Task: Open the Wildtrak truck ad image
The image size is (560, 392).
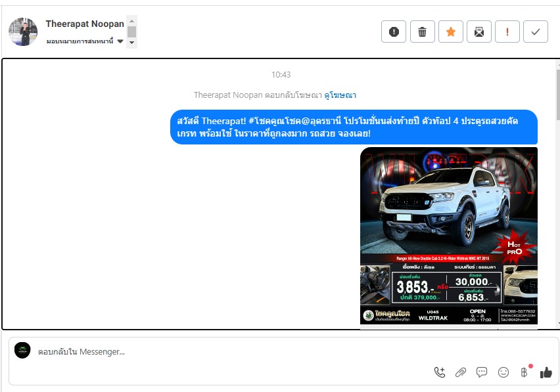Action: tap(448, 236)
